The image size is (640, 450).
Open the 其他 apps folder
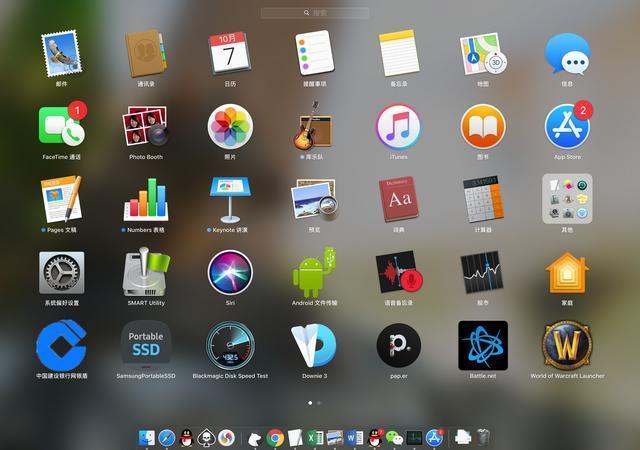[567, 199]
